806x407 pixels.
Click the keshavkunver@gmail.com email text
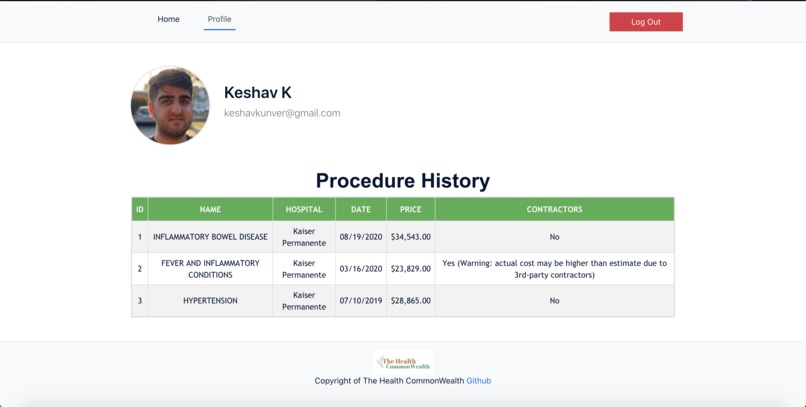pos(282,113)
